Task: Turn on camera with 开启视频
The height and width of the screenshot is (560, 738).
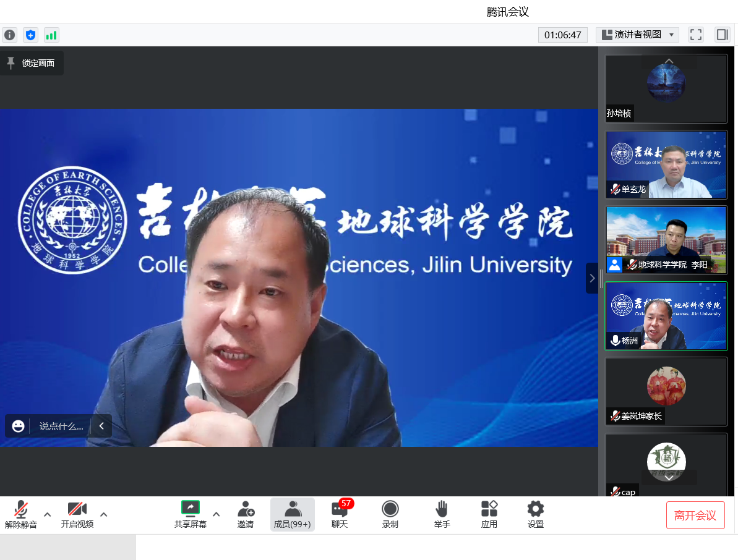Action: click(x=77, y=514)
